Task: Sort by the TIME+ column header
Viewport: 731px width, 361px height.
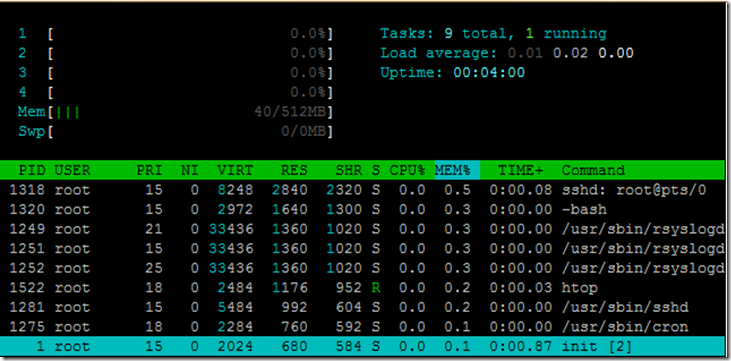Action: click(521, 170)
